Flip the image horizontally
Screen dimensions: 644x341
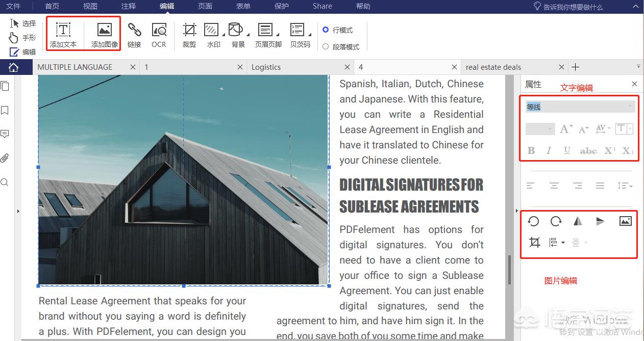click(x=578, y=221)
